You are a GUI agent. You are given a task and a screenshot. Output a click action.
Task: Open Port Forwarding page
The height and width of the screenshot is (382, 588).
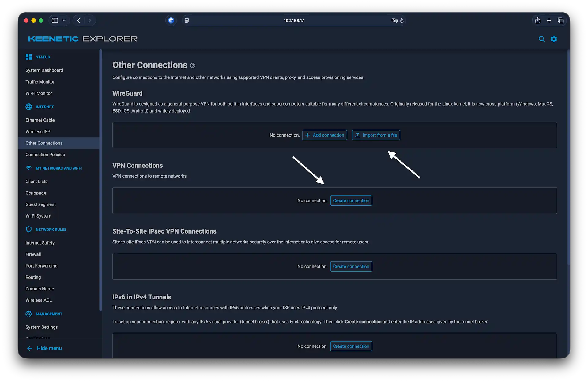[41, 266]
